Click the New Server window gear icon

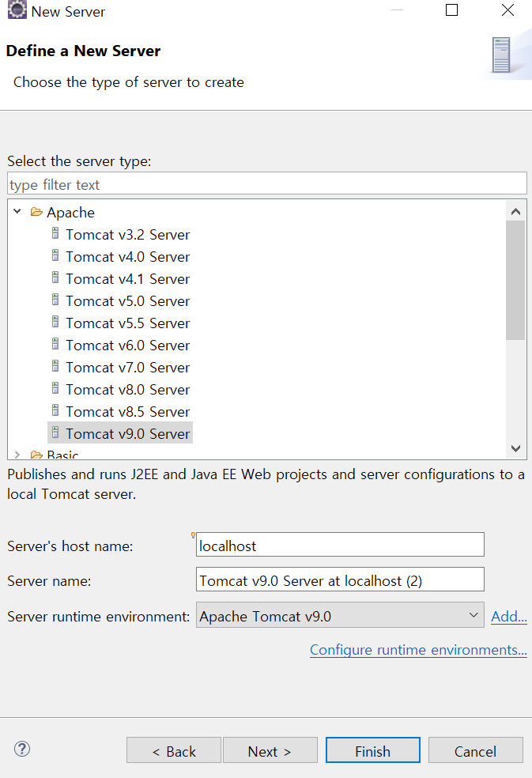(17, 10)
